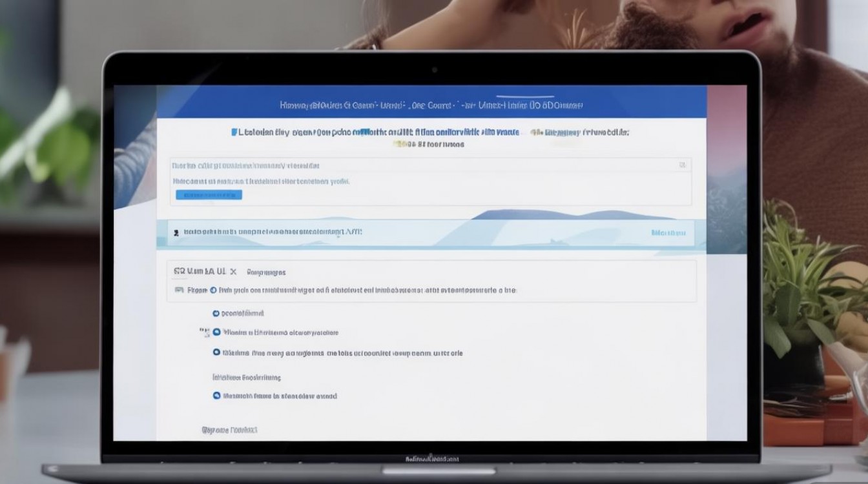Select the first radio option under the tabbed panel
Screen dimensions: 868x484
(x=216, y=313)
